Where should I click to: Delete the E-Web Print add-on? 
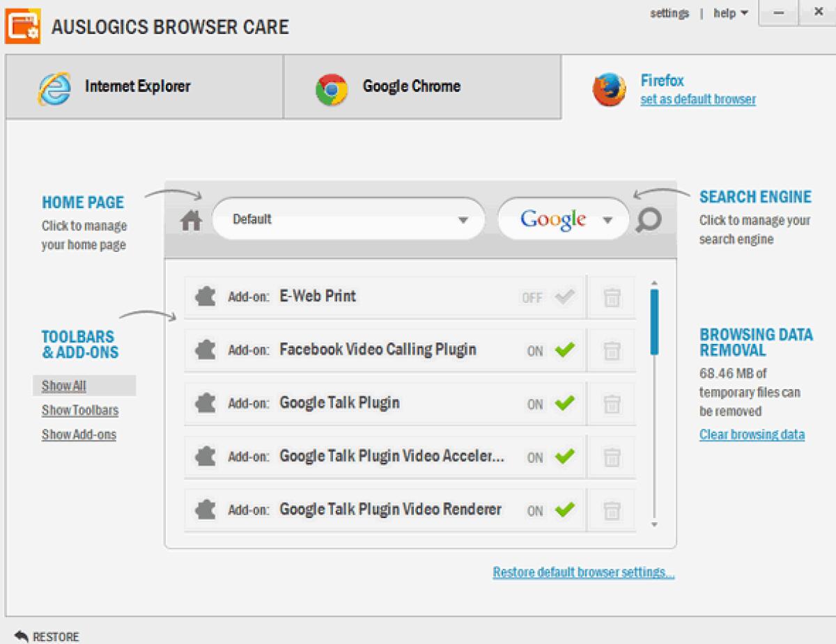(x=611, y=297)
